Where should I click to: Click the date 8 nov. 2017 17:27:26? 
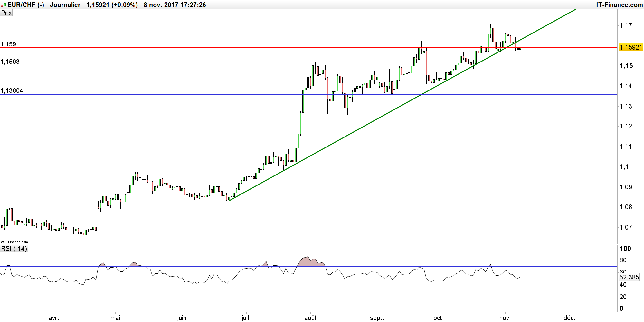click(x=175, y=5)
